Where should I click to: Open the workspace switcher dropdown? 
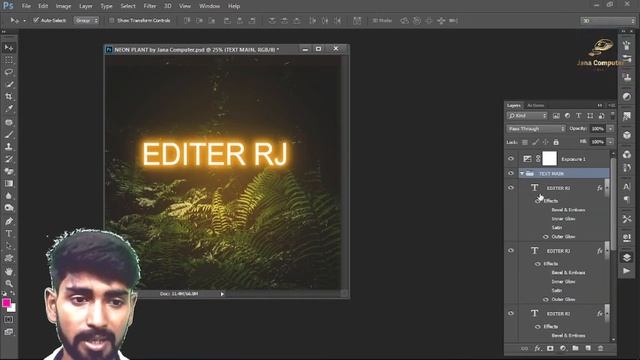[608, 20]
